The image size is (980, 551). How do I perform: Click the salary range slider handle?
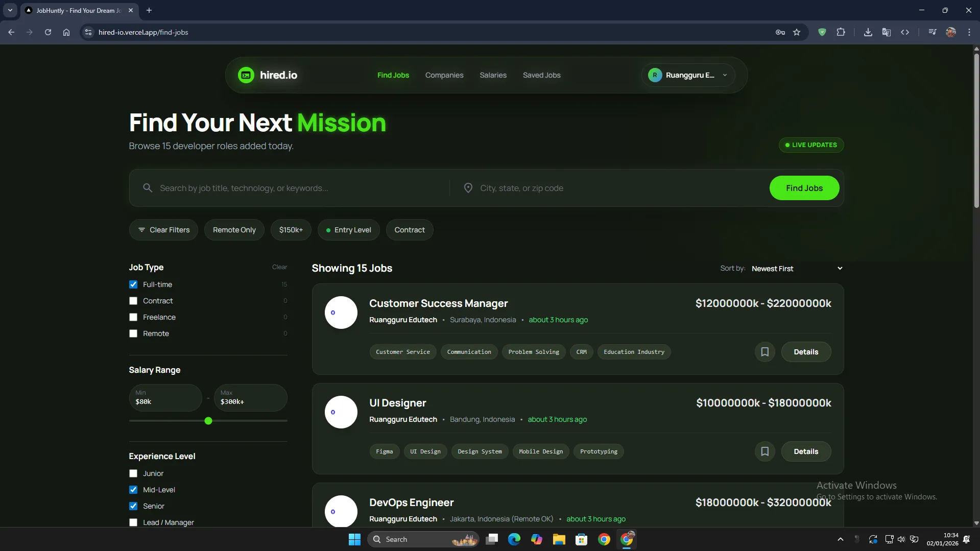(x=208, y=421)
